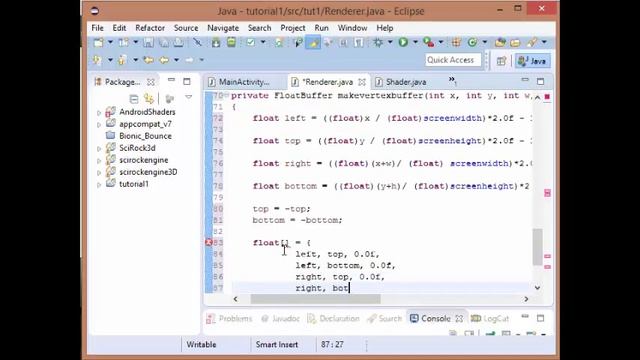The height and width of the screenshot is (360, 640).
Task: Click the error marker on line 83
Action: [208, 242]
